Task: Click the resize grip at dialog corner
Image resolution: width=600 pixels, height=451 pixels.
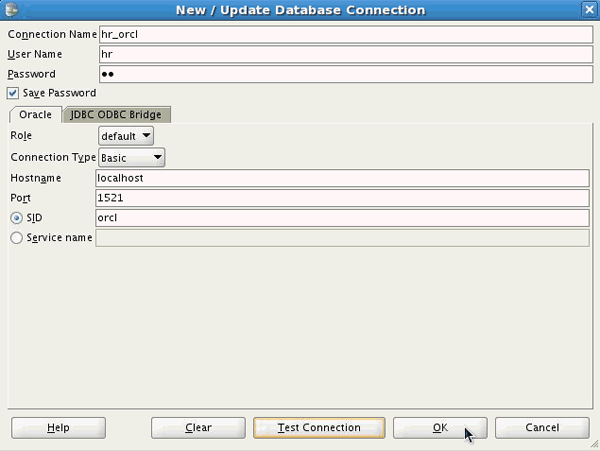Action: pos(594,444)
